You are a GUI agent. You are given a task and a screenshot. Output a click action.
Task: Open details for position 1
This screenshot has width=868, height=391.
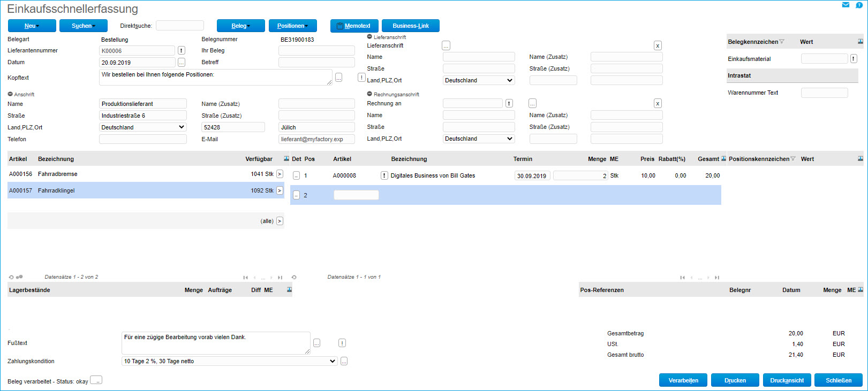pyautogui.click(x=296, y=175)
